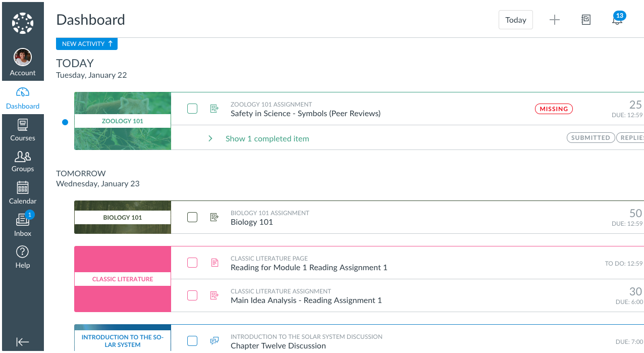Open Courses in the sidebar
644x353 pixels.
(x=23, y=130)
